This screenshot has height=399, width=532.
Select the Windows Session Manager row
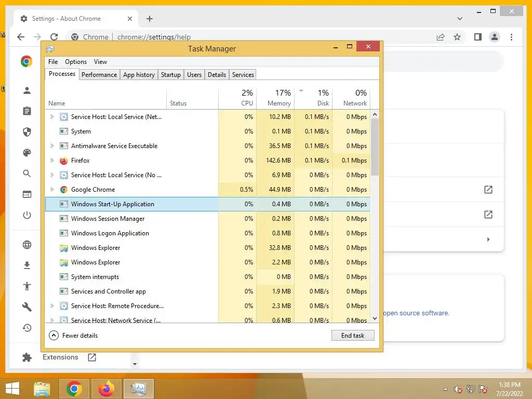(x=208, y=219)
